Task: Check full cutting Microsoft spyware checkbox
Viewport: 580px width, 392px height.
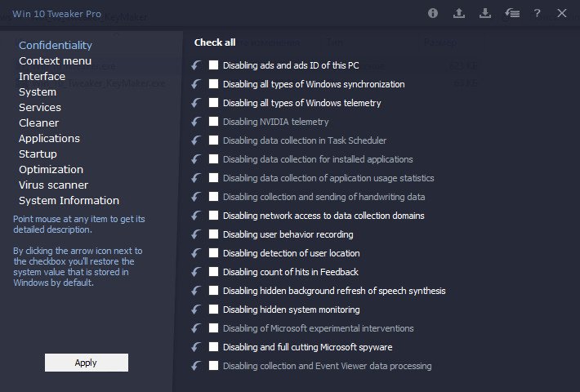Action: 213,347
